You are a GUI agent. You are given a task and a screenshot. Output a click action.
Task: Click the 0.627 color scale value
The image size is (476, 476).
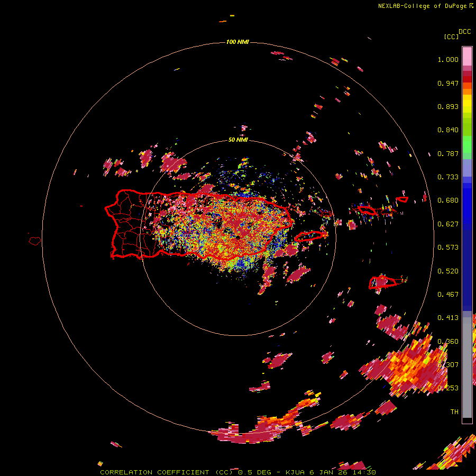[448, 224]
